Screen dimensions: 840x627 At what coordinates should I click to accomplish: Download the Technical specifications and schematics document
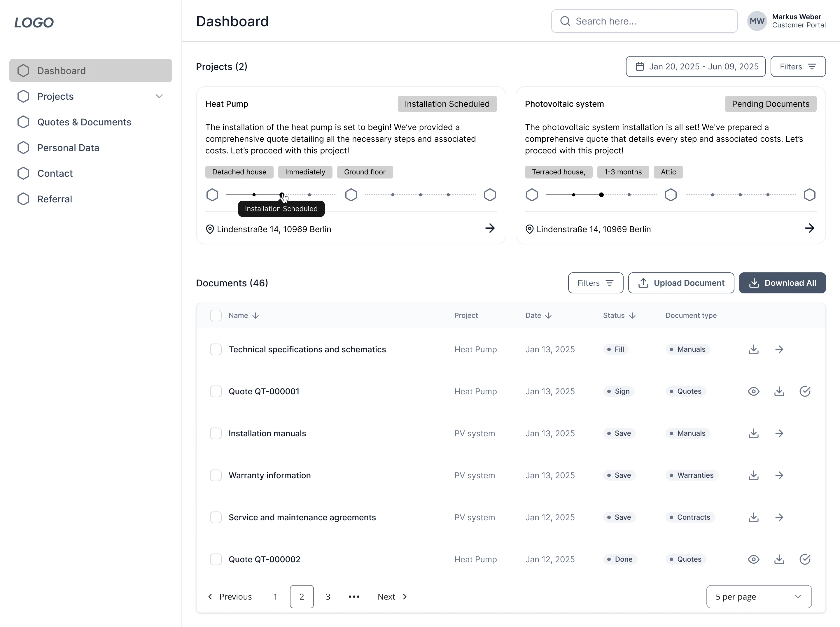pos(753,349)
